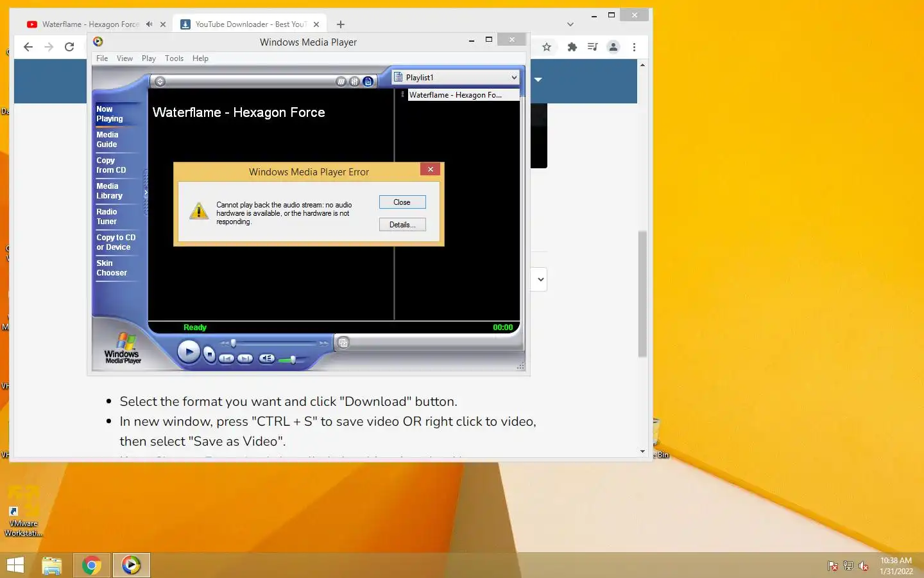Click the system tray volume icon
Viewport: 924px width, 578px height.
(864, 566)
